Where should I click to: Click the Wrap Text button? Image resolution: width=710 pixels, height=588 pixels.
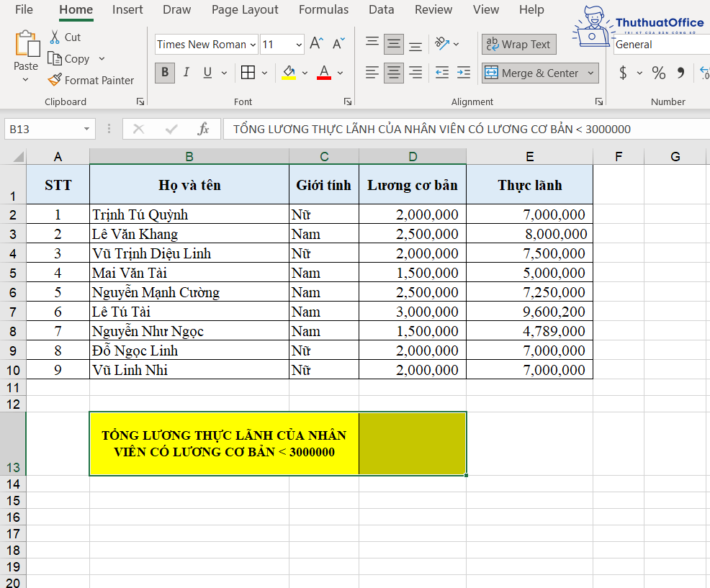pos(518,44)
